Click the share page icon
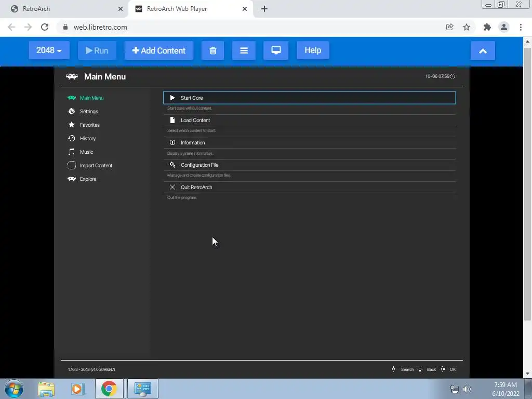The height and width of the screenshot is (399, 532). tap(449, 27)
